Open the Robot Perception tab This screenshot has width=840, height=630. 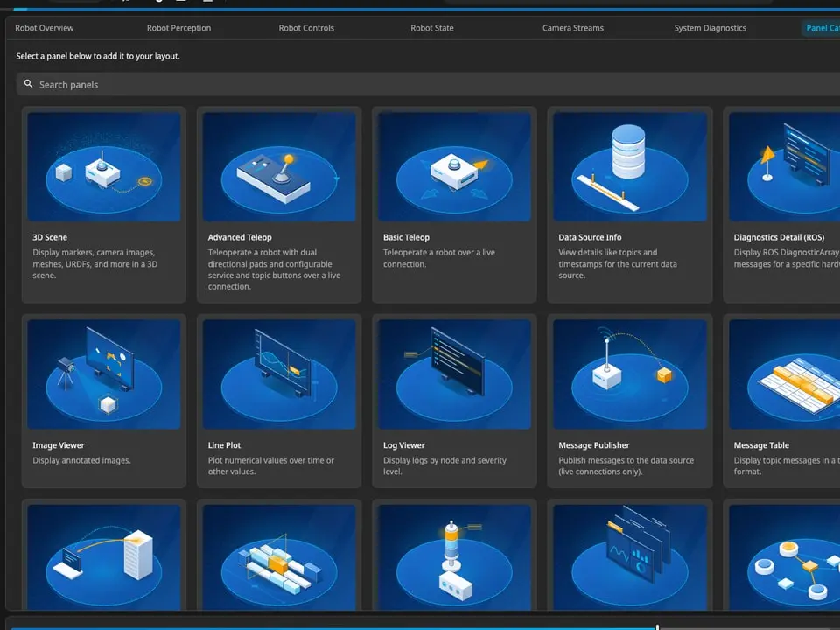(x=178, y=28)
